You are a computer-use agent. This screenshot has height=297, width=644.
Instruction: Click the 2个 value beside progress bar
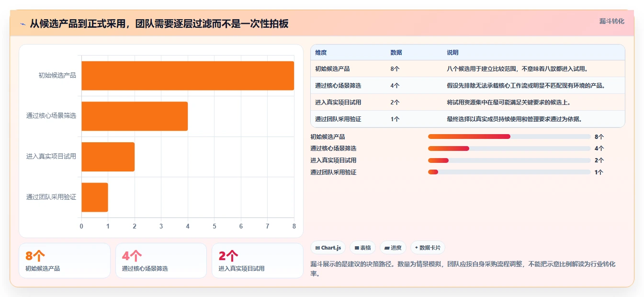[599, 160]
